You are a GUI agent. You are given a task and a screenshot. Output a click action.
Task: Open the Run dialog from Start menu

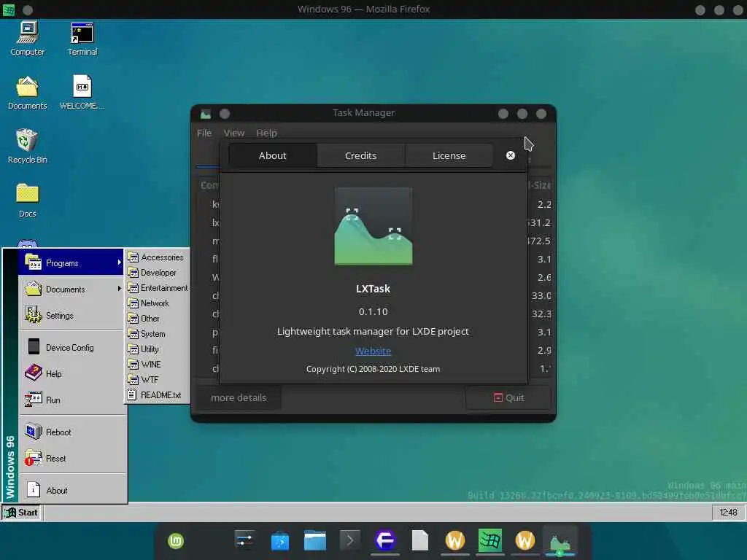pyautogui.click(x=71, y=400)
